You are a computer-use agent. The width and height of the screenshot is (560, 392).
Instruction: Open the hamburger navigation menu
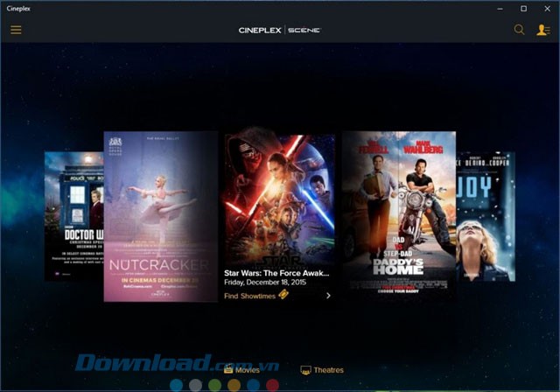pos(16,30)
